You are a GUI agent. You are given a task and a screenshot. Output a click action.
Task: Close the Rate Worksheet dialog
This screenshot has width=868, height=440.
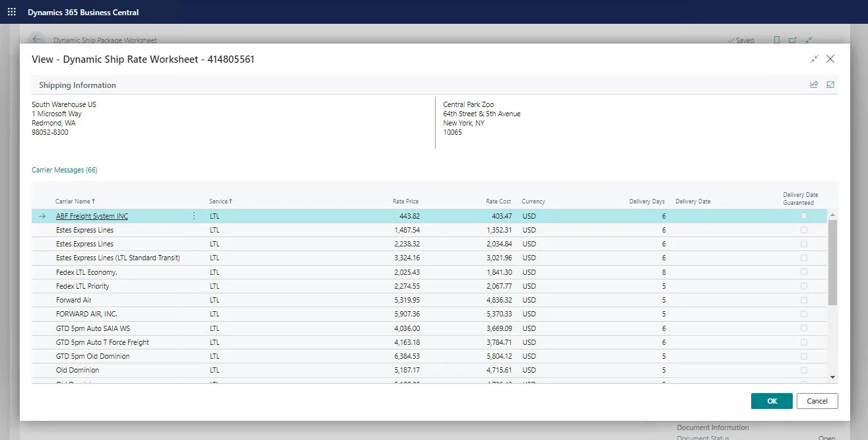830,59
